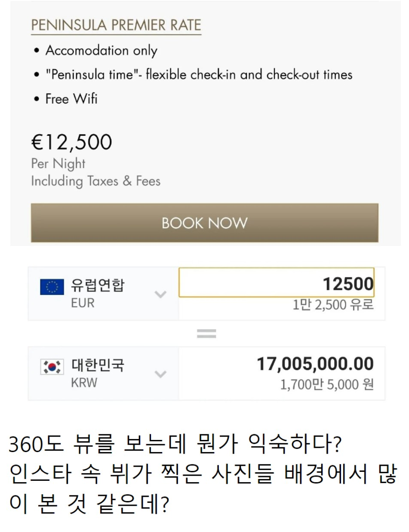Click the equals sign between currencies
This screenshot has height=532, width=409.
206,333
